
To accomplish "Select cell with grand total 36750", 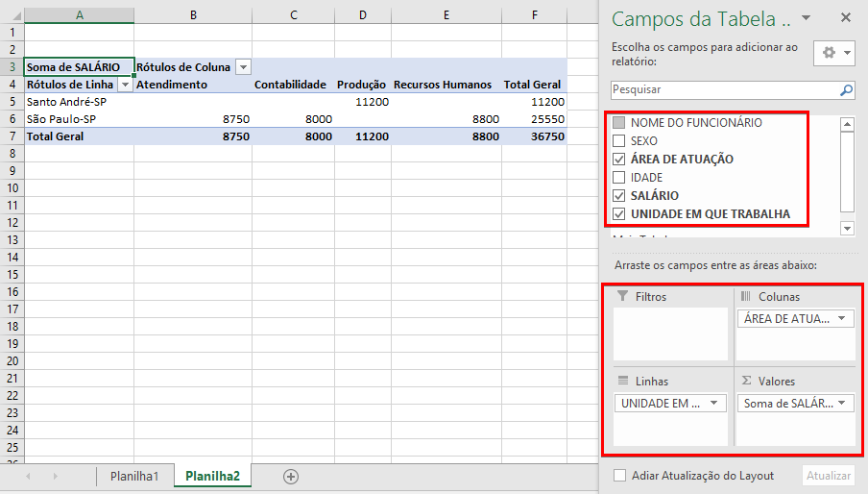I will pyautogui.click(x=534, y=136).
